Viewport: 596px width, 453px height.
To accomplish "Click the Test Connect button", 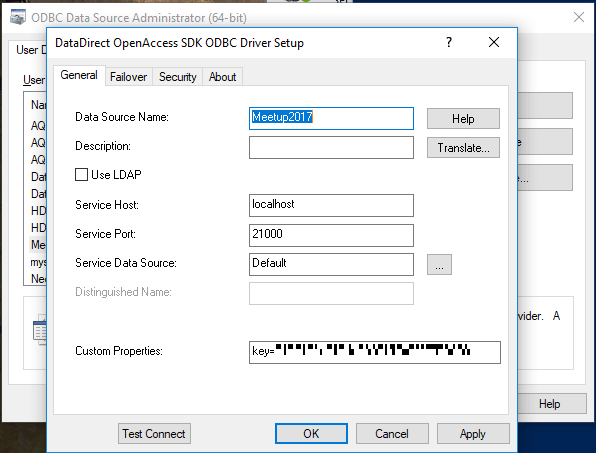I will (x=154, y=434).
